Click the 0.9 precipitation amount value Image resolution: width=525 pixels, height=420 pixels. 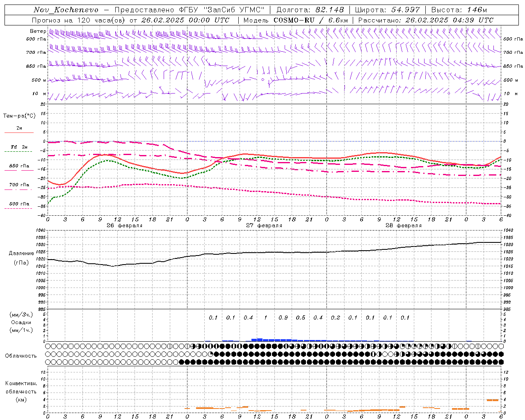(283, 318)
